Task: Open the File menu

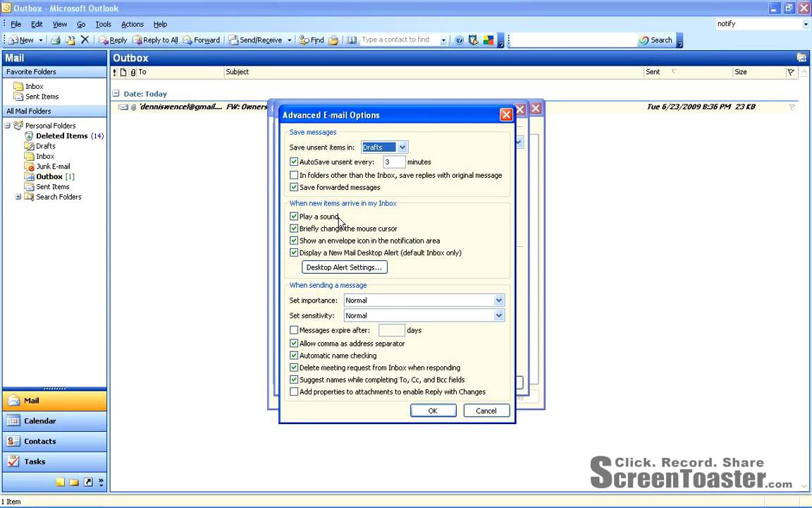Action: tap(16, 25)
